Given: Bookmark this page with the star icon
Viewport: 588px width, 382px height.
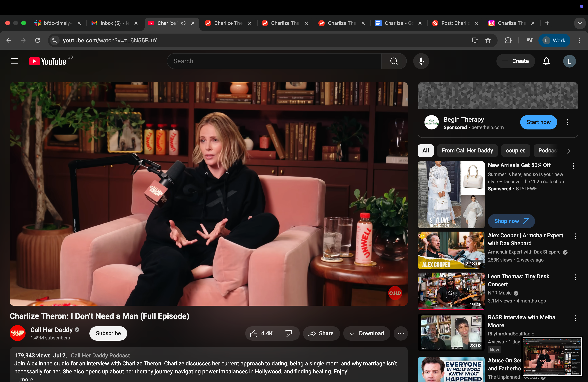Looking at the screenshot, I should tap(488, 40).
